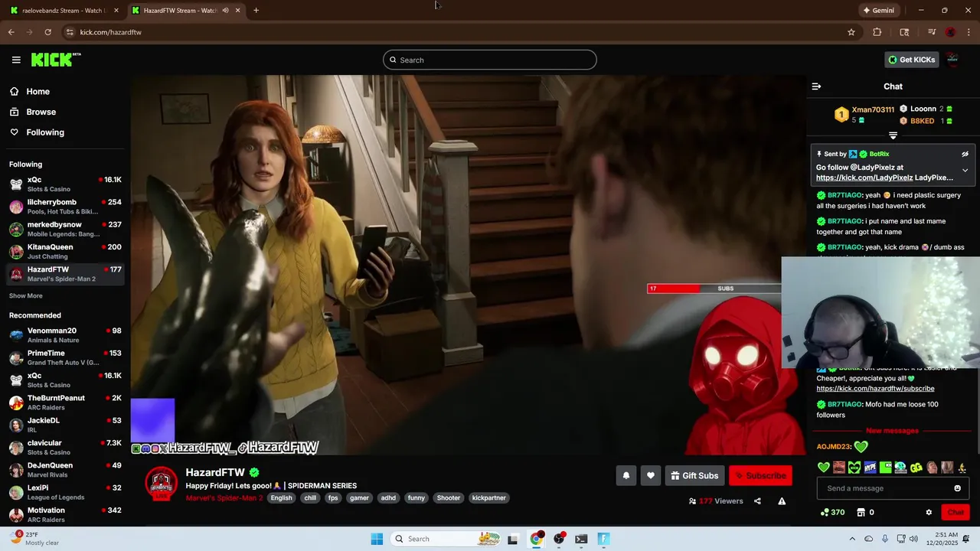Open merkedbysnow channel
The width and height of the screenshot is (980, 551).
[x=65, y=229]
